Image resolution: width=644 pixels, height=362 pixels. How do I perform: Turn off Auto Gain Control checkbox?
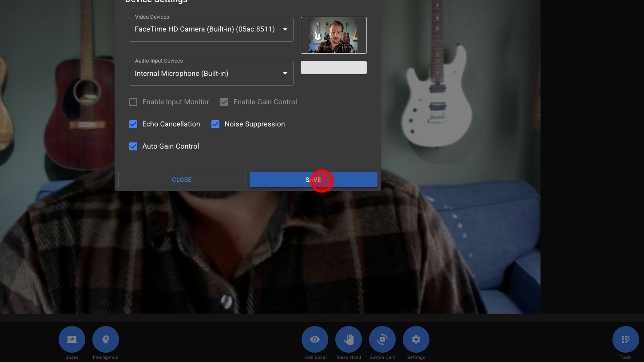point(133,146)
